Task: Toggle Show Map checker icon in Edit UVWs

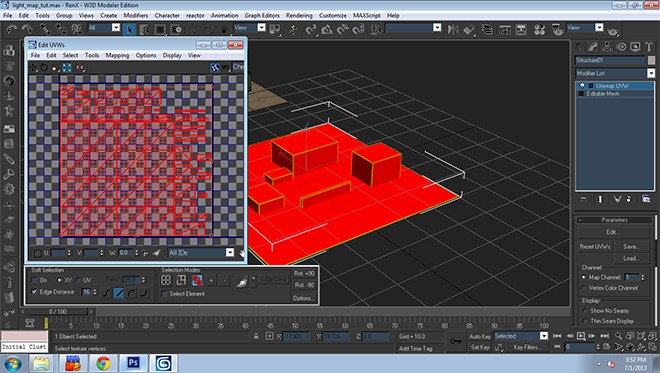Action: pos(215,67)
